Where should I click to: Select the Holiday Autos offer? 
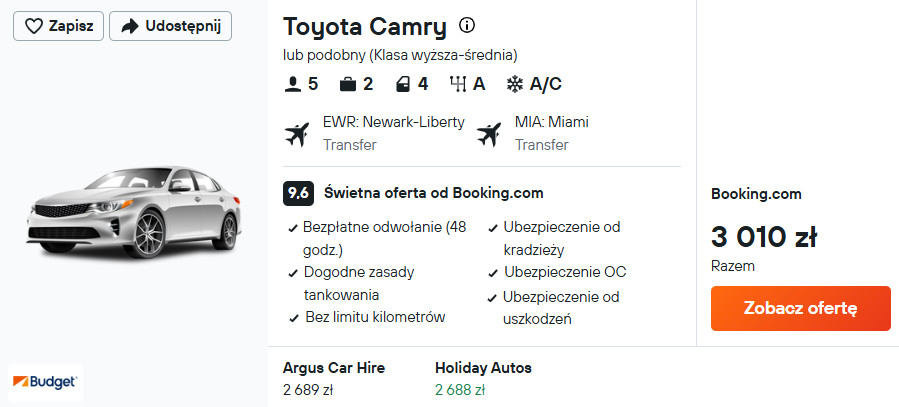pos(483,378)
